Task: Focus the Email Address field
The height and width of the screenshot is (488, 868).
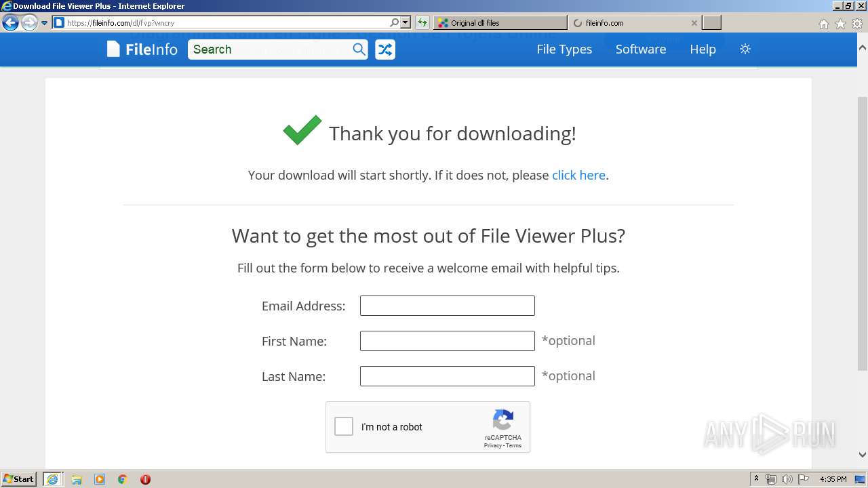Action: click(448, 306)
